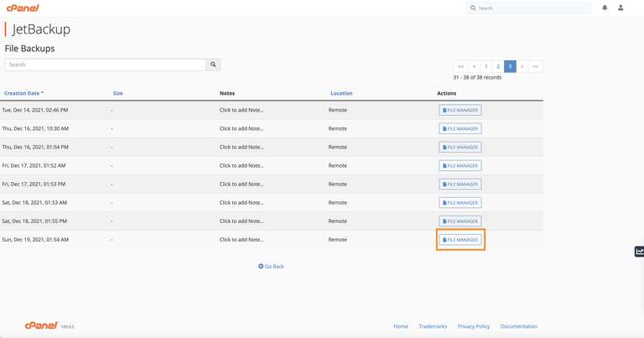Click the cPanel logo in the header
The height and width of the screenshot is (338, 644).
[x=23, y=8]
